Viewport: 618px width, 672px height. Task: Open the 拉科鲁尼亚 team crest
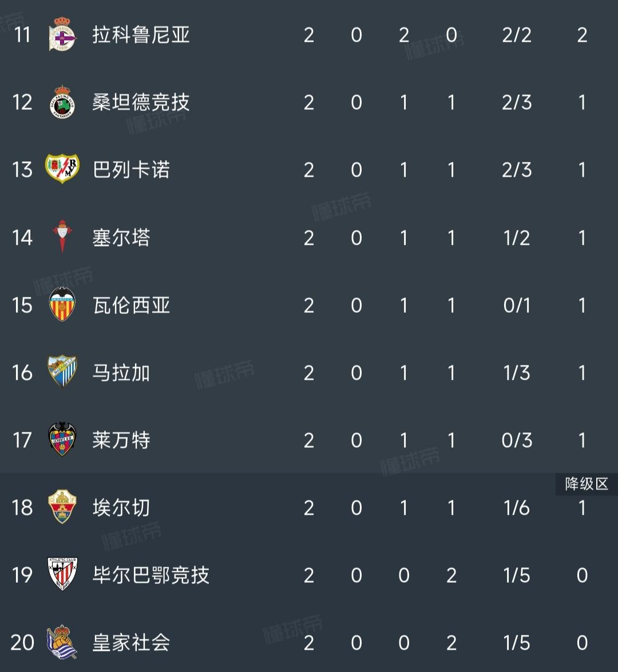pos(62,34)
